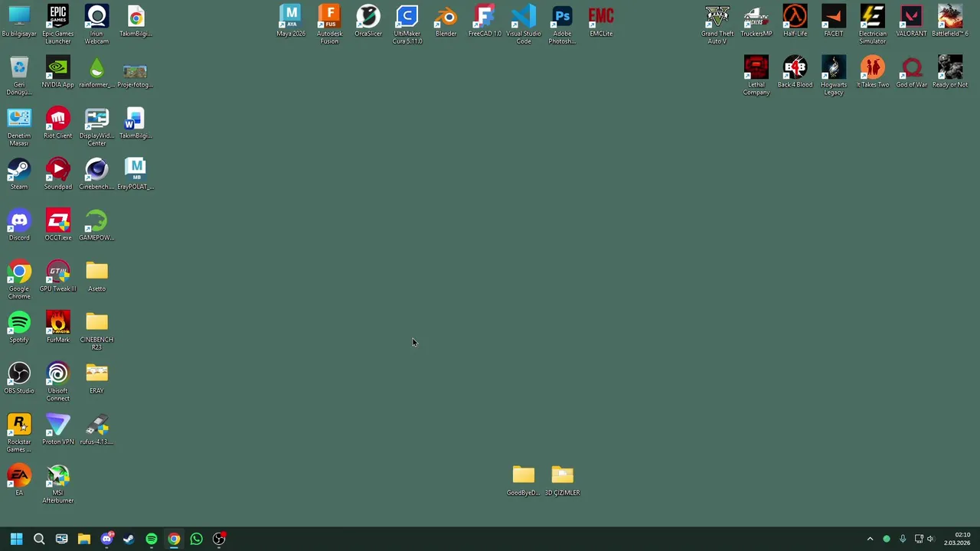Launch the Riot Client shortcut

(x=57, y=122)
